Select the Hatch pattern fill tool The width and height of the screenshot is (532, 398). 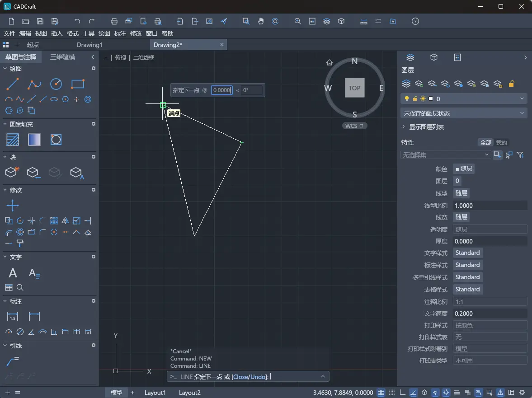click(x=13, y=140)
